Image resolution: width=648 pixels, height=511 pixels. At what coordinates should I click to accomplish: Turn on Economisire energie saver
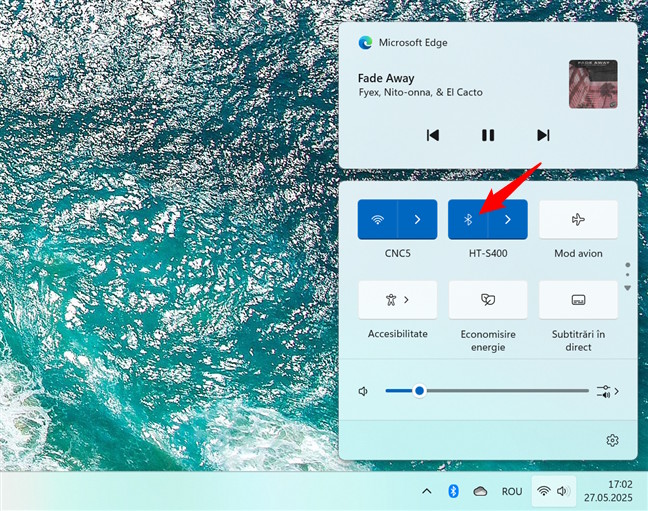[488, 299]
